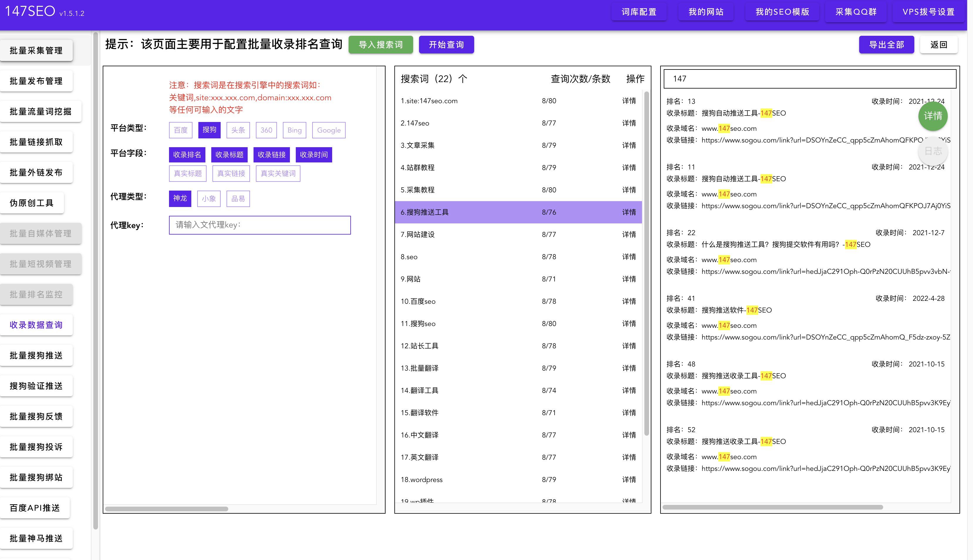The height and width of the screenshot is (560, 973).
Task: Open 批量搜狗推送 in the sidebar
Action: tap(36, 355)
